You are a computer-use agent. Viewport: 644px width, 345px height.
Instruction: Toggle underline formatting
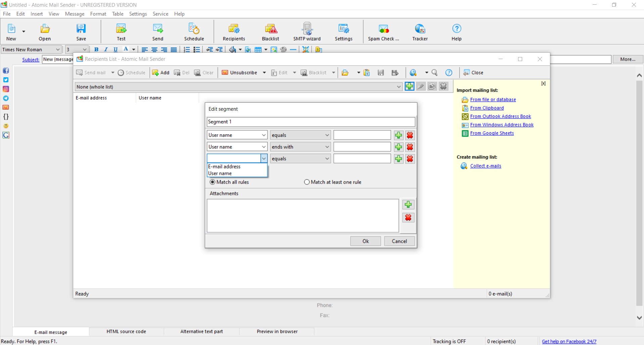(x=116, y=49)
